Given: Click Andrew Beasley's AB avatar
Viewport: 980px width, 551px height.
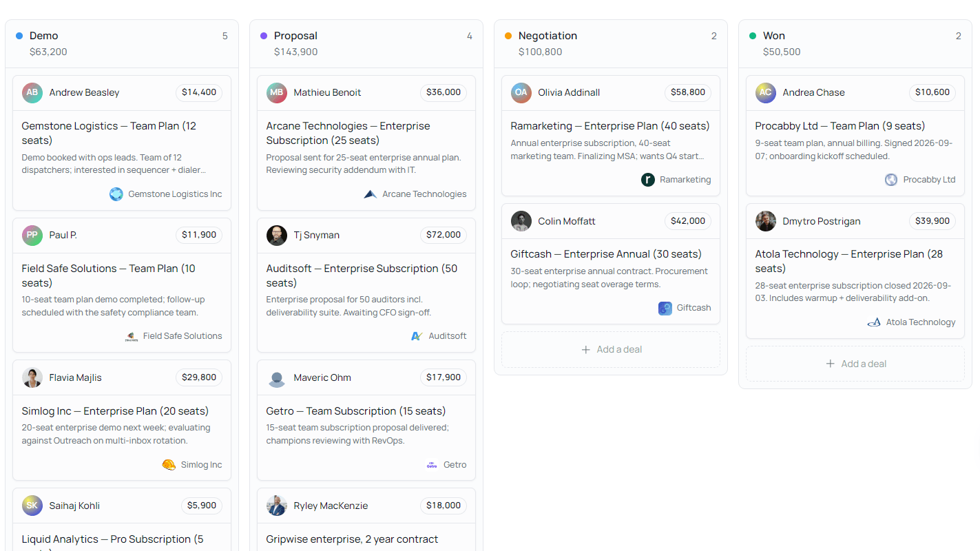Looking at the screenshot, I should pos(32,93).
